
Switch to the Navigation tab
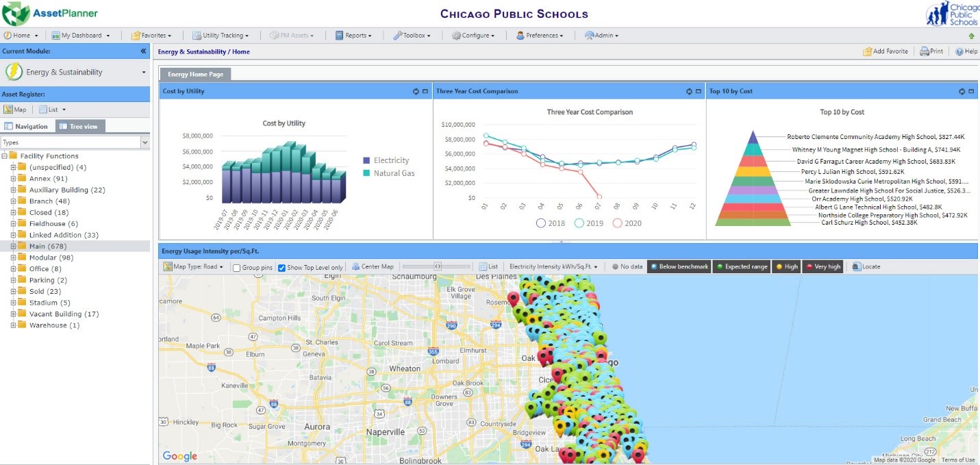(27, 127)
